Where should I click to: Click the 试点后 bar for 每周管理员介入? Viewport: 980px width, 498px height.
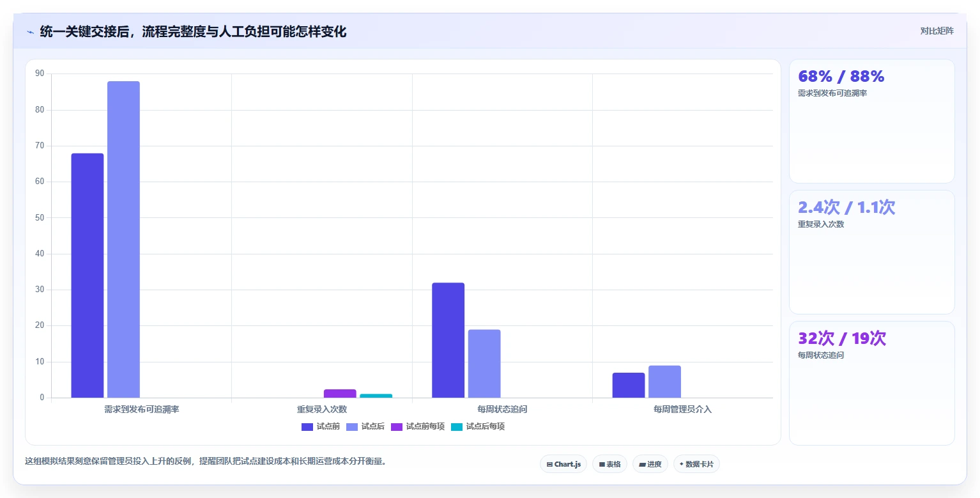tap(664, 382)
